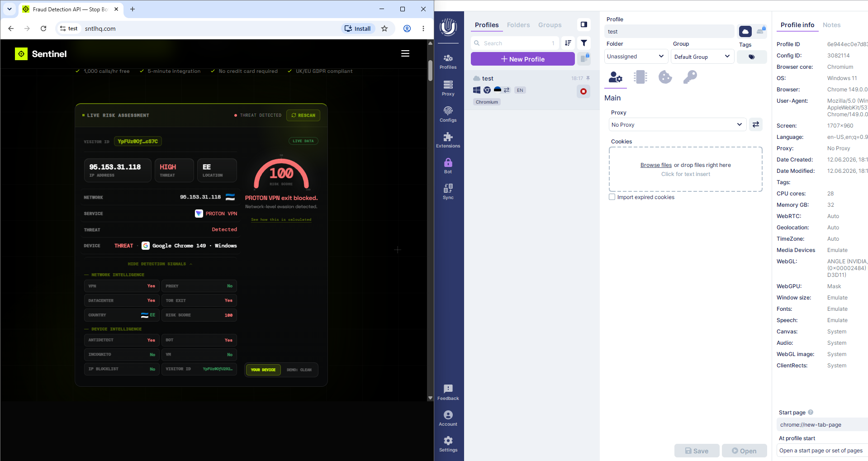Open Sync section in the sidebar
Viewport: 868px width, 461px height.
[x=448, y=192]
